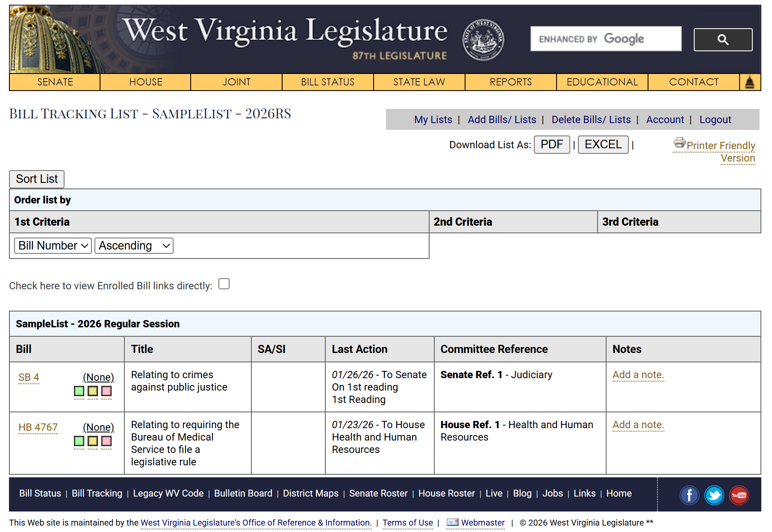Open the CONTACT menu
This screenshot has width=772, height=532.
[x=694, y=82]
